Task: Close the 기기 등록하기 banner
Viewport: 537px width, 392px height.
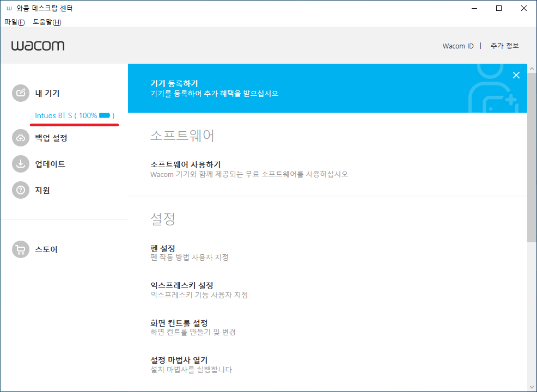Action: (x=516, y=75)
